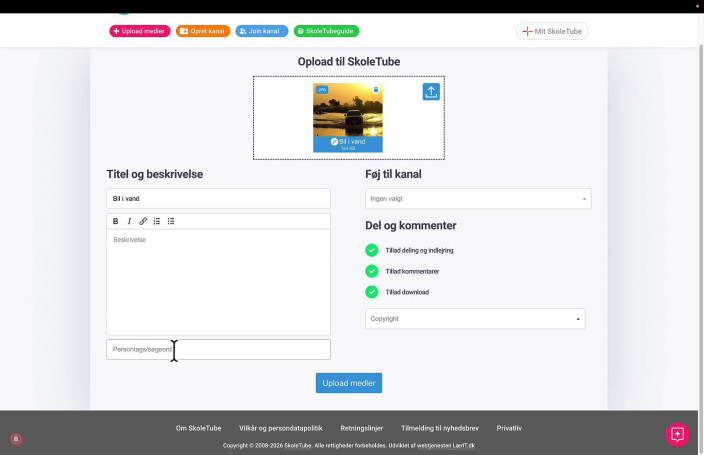The image size is (704, 455).
Task: Click the insert link icon
Action: (143, 221)
